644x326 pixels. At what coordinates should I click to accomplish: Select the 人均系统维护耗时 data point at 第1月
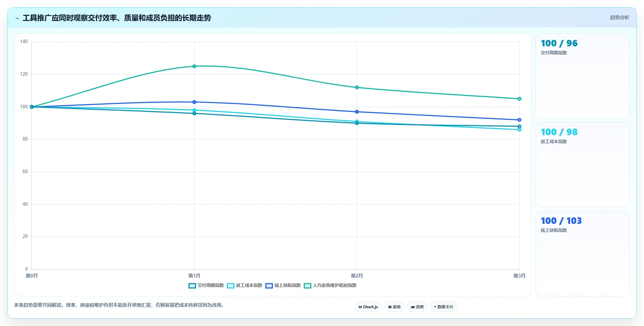pyautogui.click(x=194, y=66)
